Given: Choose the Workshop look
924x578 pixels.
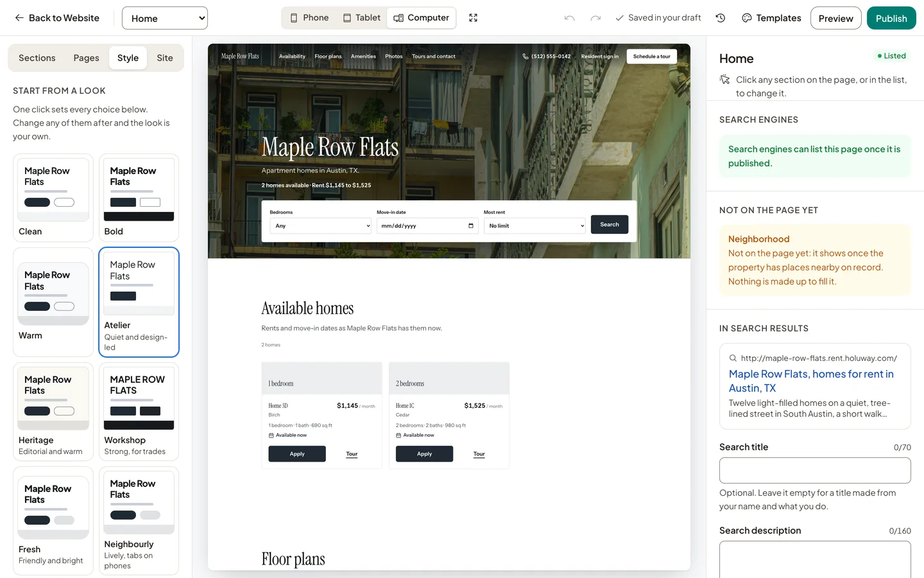Looking at the screenshot, I should pos(139,412).
